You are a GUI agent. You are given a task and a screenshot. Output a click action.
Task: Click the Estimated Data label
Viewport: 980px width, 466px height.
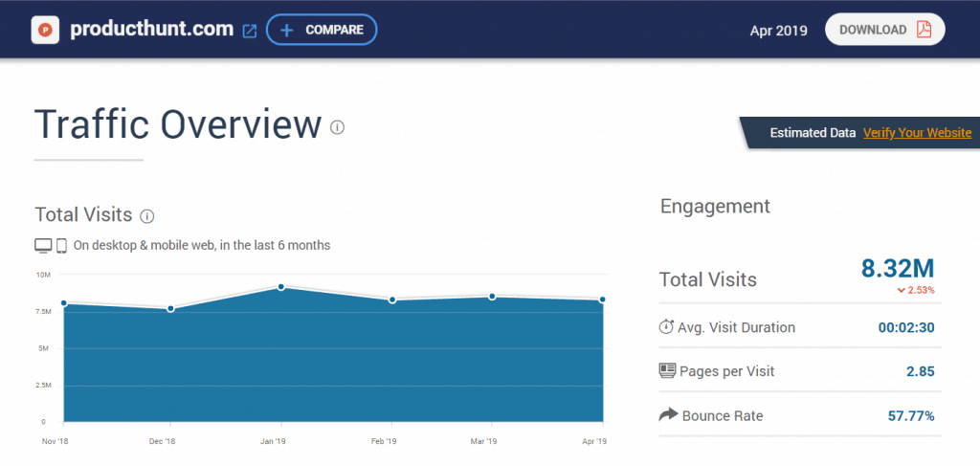click(x=813, y=132)
